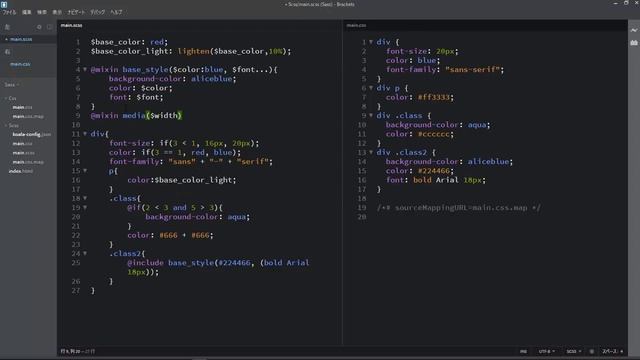The width and height of the screenshot is (640, 360).
Task: Fold the div rule at line 1 in main.css
Action: 371,42
